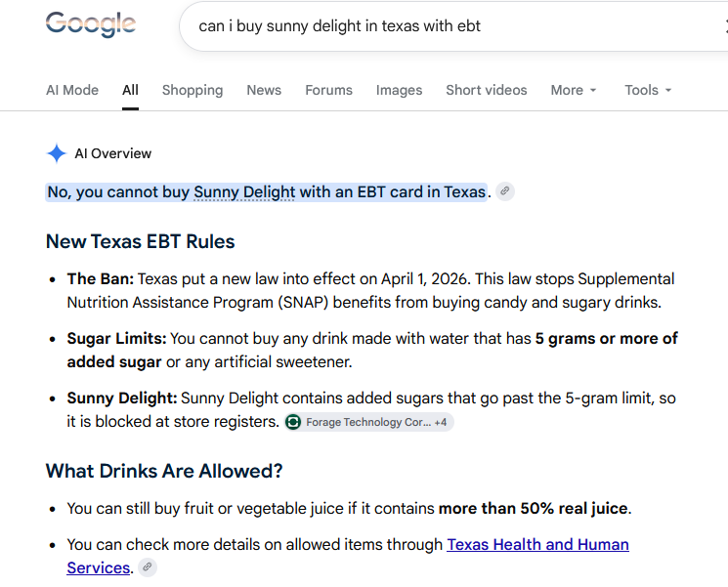Viewport: 728px width, 587px height.
Task: Switch to AI Mode tab
Action: (x=72, y=90)
